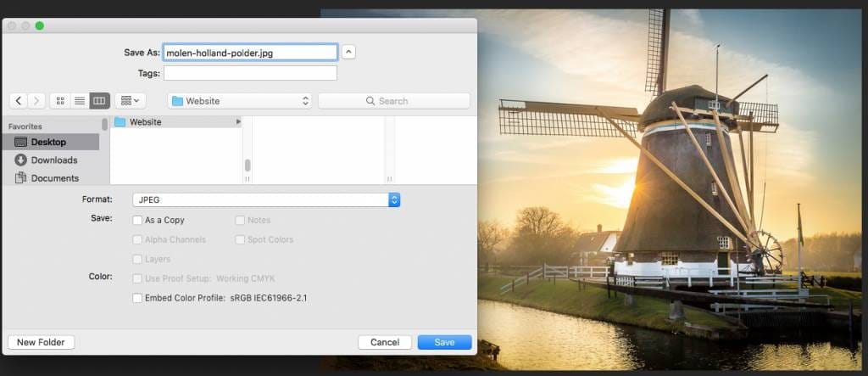Collapse dialog with the arrow beside Save As
The width and height of the screenshot is (868, 376).
tap(348, 52)
